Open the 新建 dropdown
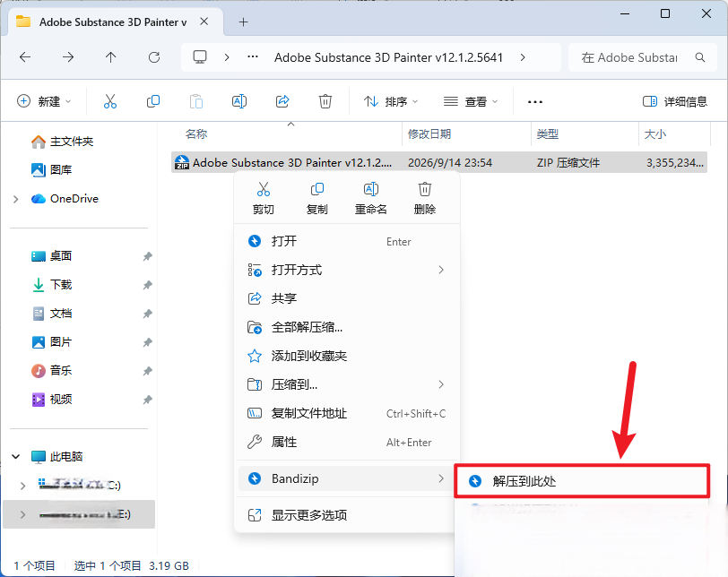 (44, 101)
